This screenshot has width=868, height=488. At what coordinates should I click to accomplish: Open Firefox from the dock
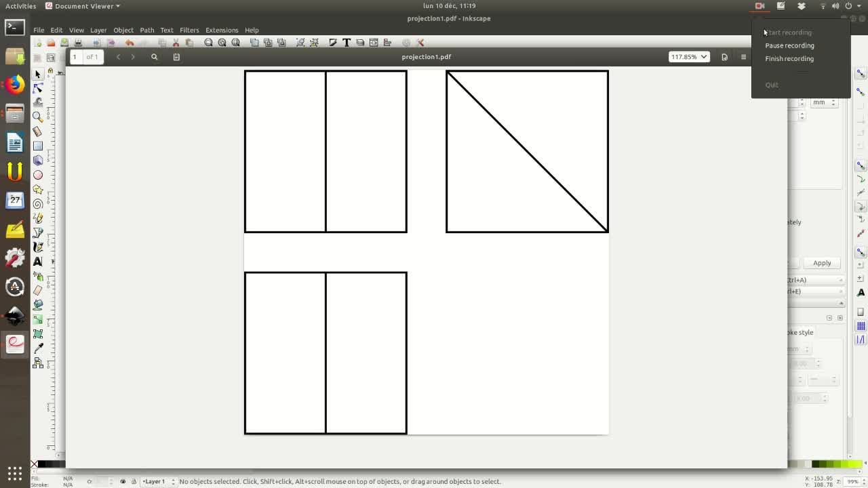coord(15,85)
